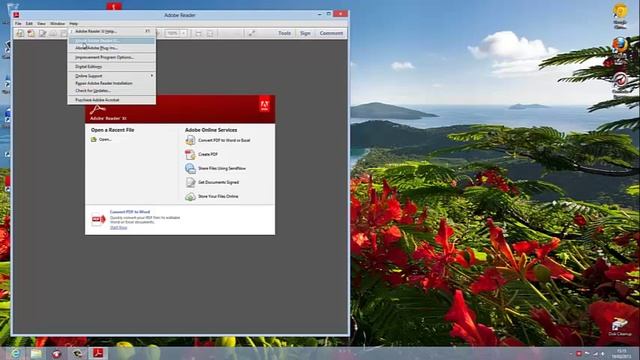640x360 pixels.
Task: Click the fit one page toolbar icon
Action: tap(210, 33)
